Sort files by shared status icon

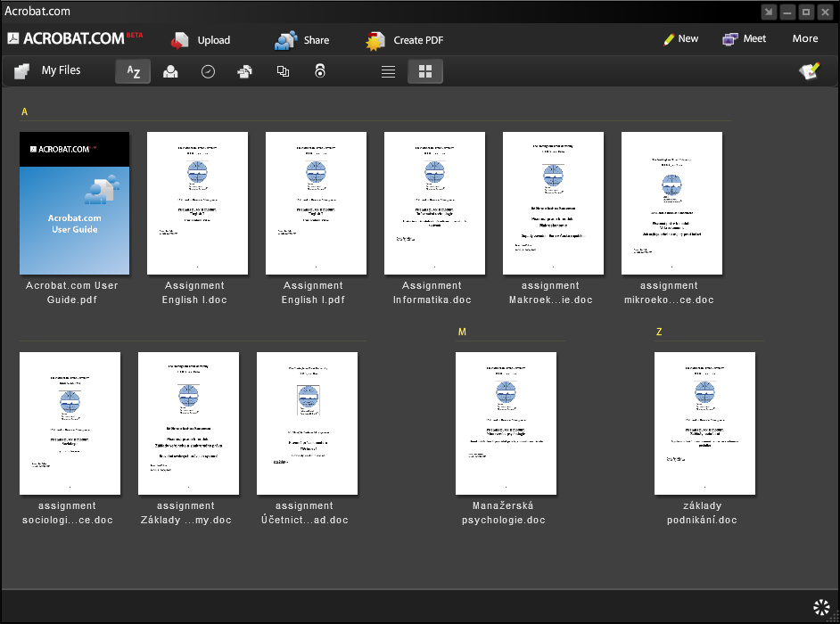click(245, 71)
